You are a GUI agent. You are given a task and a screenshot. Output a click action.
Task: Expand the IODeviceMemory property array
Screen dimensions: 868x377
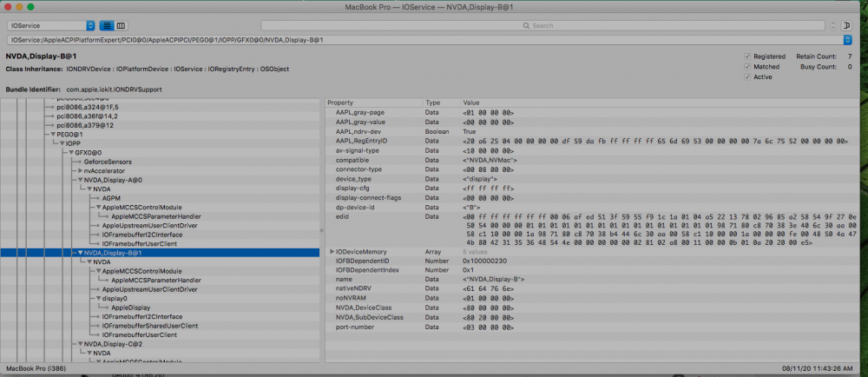pos(332,251)
